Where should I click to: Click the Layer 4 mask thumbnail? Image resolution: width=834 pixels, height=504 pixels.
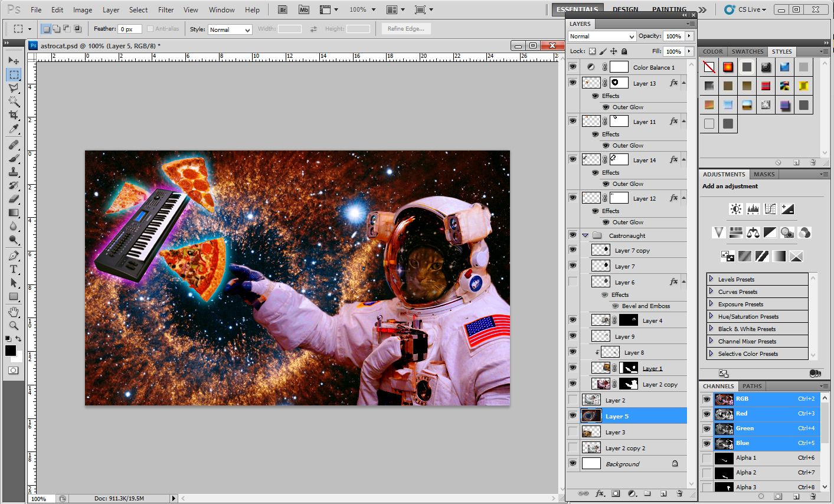[629, 320]
